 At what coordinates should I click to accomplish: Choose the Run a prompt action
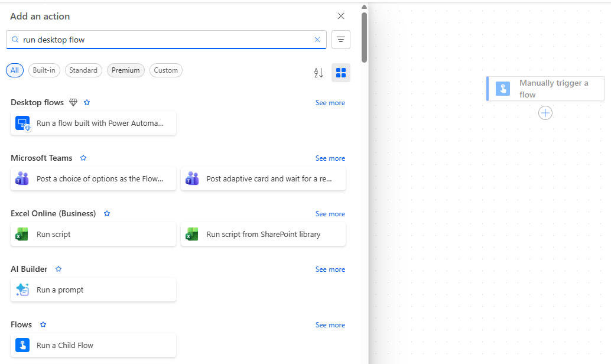(93, 290)
